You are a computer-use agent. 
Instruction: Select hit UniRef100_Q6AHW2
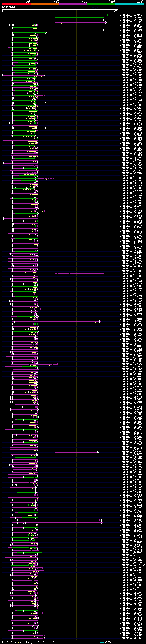131,635
